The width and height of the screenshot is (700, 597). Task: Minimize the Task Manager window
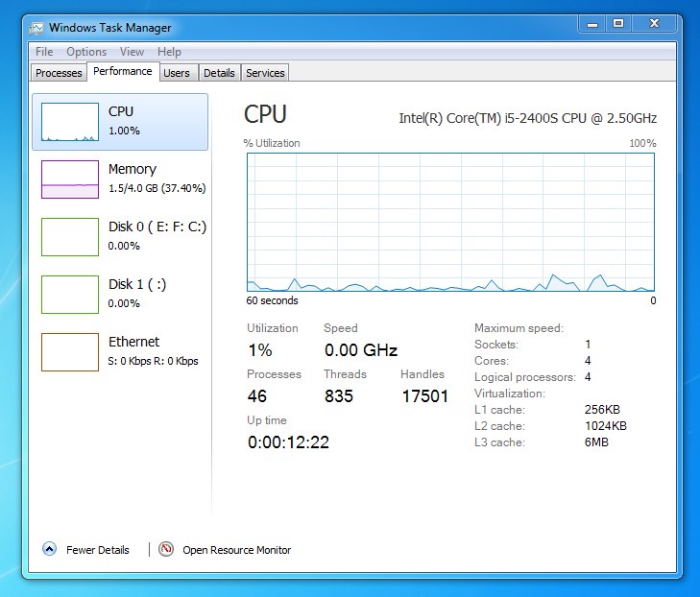[592, 24]
